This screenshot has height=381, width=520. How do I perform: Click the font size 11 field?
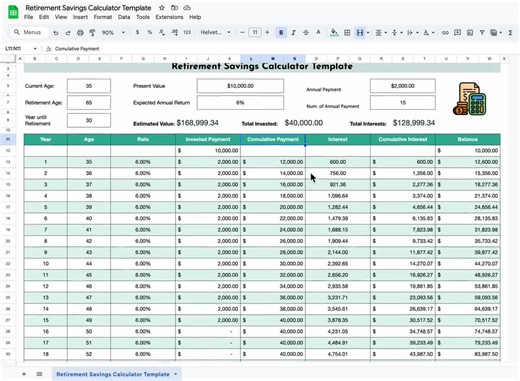(255, 32)
